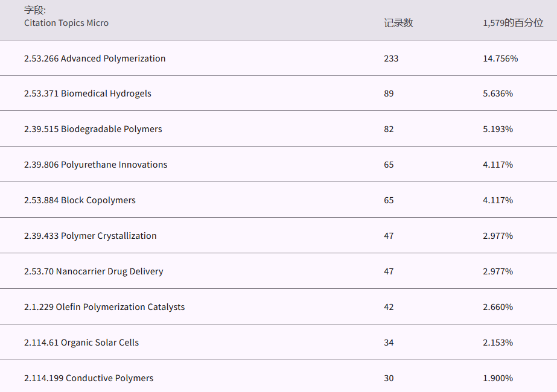Click the Citation Topics Micro column header
The image size is (557, 392).
pyautogui.click(x=66, y=23)
